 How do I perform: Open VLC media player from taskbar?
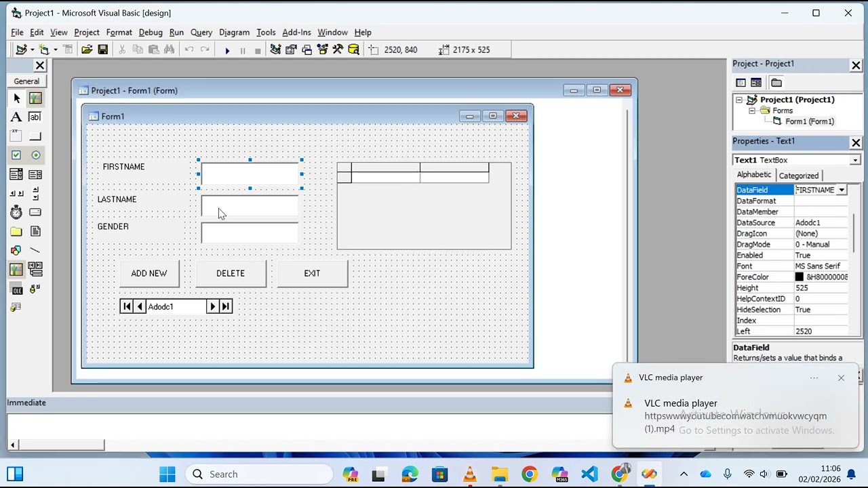pyautogui.click(x=469, y=474)
